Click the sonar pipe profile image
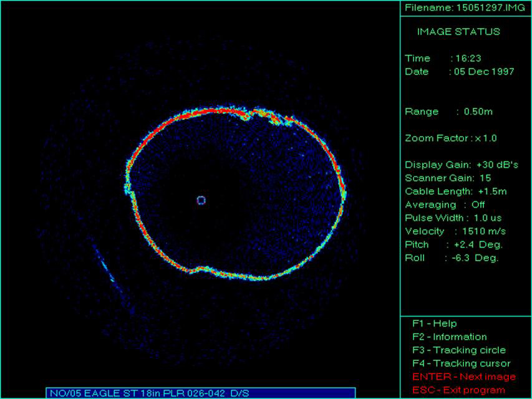The image size is (532, 399). pos(235,193)
